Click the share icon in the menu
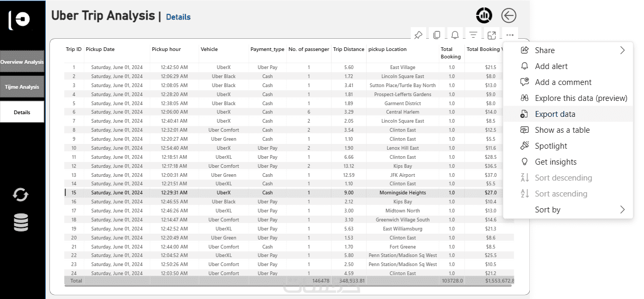Image resolution: width=644 pixels, height=299 pixels. 524,50
